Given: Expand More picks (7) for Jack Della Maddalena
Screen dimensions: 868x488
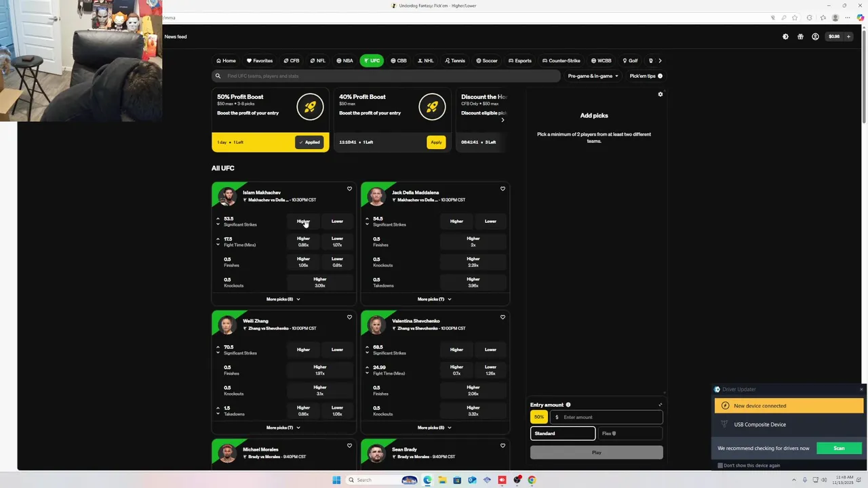Looking at the screenshot, I should pos(434,299).
